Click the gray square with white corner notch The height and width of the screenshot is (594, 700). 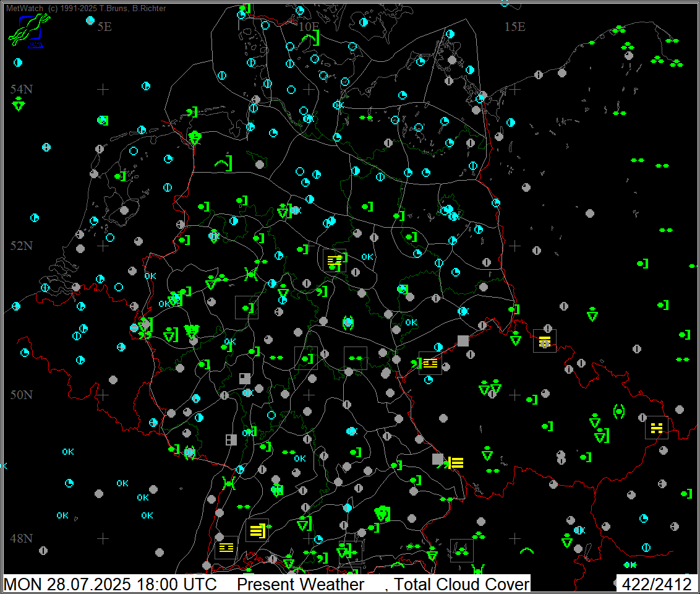click(x=245, y=379)
